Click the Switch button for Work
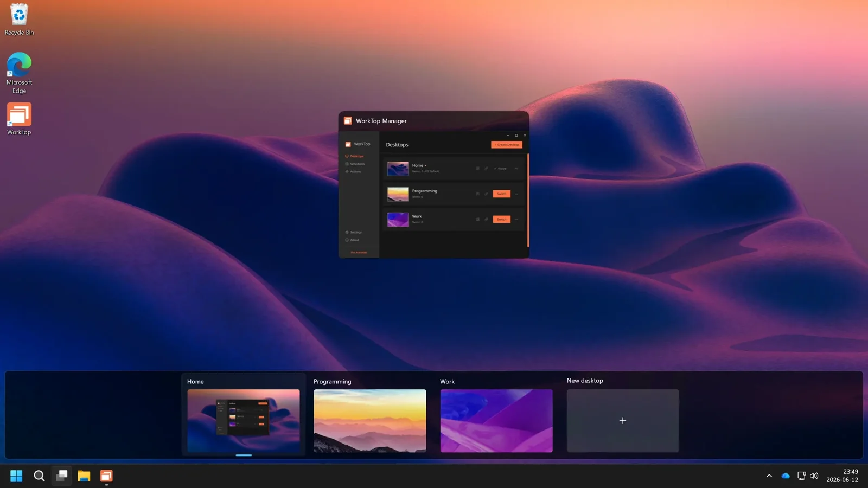The image size is (868, 488). (501, 220)
